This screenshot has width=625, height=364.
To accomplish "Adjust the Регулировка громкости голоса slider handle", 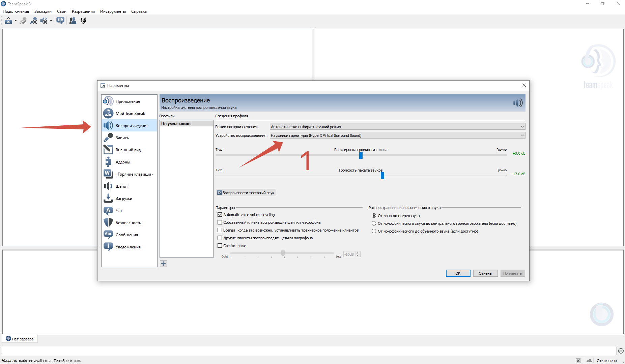I will [361, 155].
